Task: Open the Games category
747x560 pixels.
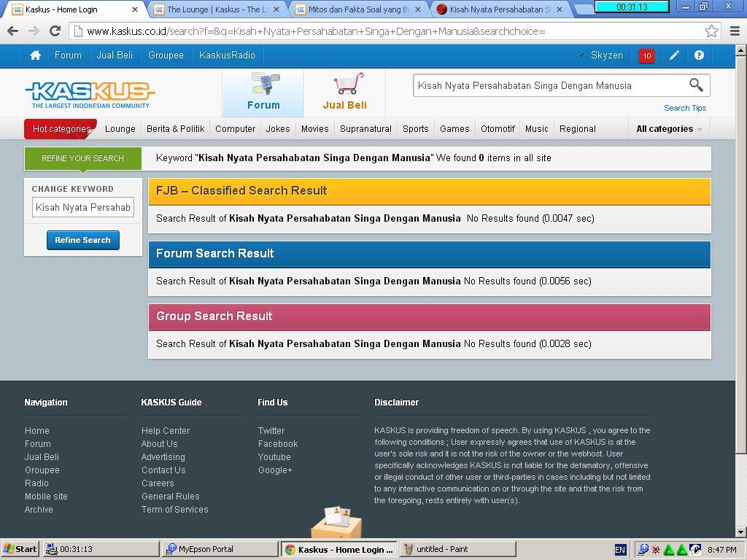Action: (x=454, y=129)
